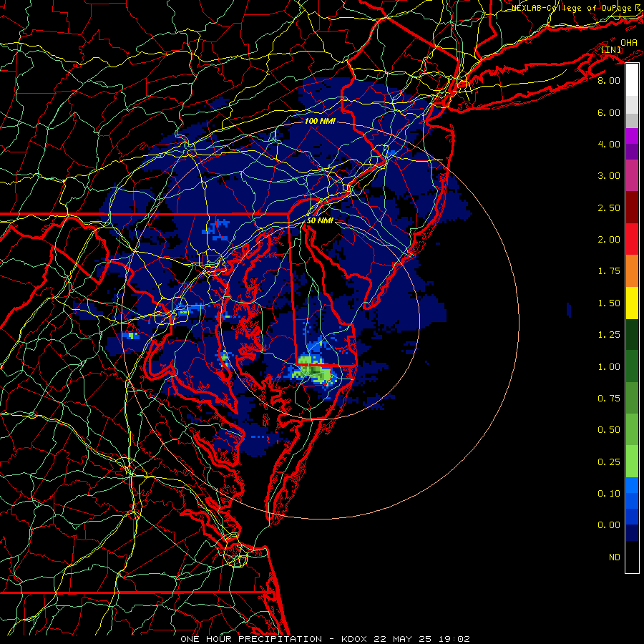This screenshot has height=644, width=644.
Task: Select the 4.00 legend value
Action: point(609,144)
